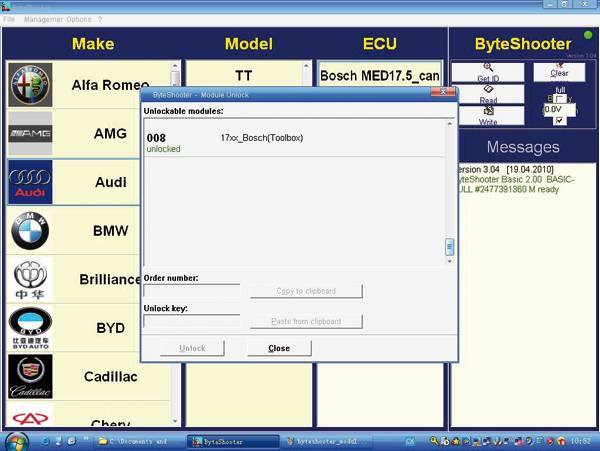Viewport: 600px width, 451px height.
Task: Click the Write button in ByteShooter panel
Action: pyautogui.click(x=488, y=116)
